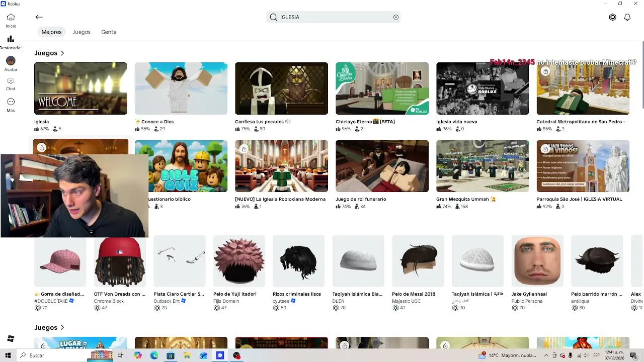Select the Plata Claro Cartier glasses item
Screen dimensions: 644x362
tap(180, 261)
